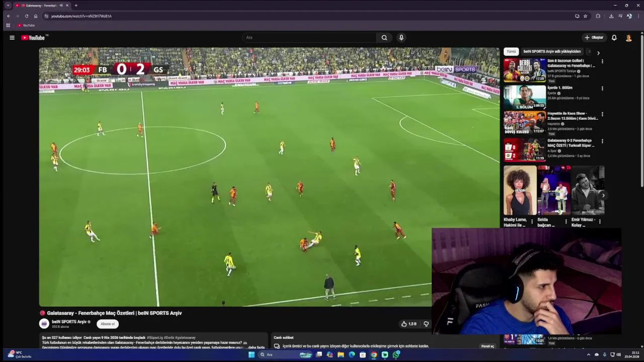Open the browser home page
This screenshot has height=362, width=644.
pos(36,16)
